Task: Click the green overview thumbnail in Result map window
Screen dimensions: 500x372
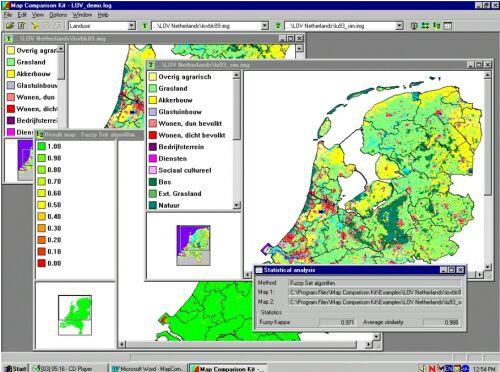Action: (75, 315)
